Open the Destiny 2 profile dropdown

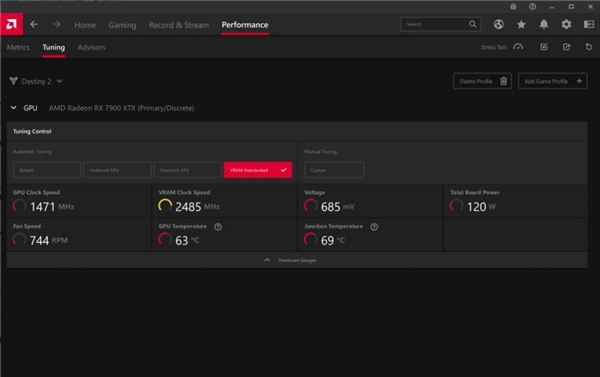(x=36, y=81)
